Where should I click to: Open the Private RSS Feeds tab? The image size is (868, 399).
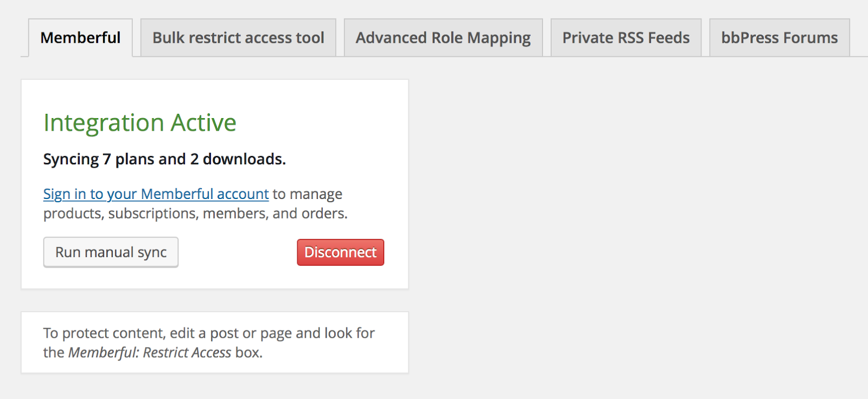tap(626, 38)
